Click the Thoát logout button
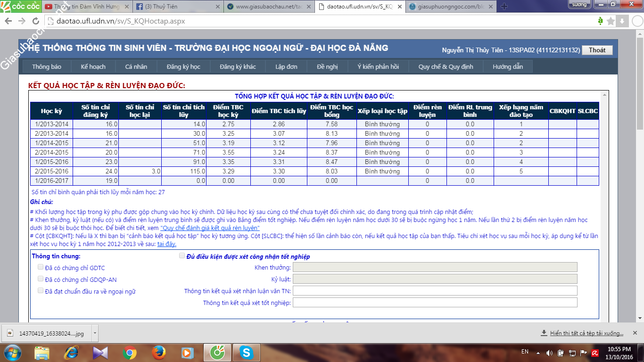This screenshot has width=644, height=362. (597, 50)
